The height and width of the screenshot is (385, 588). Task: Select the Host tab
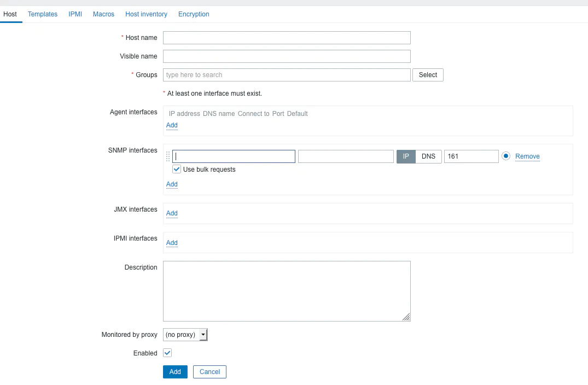coord(10,14)
